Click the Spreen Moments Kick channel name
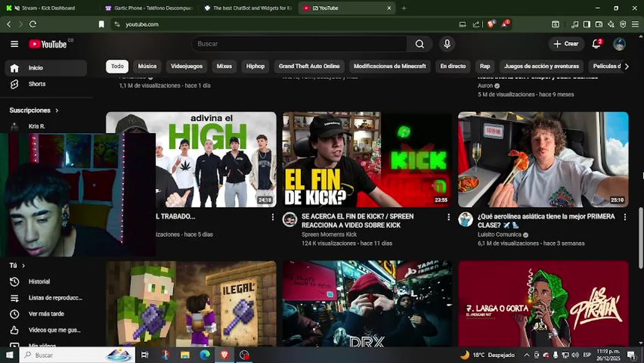Image resolution: width=644 pixels, height=363 pixels. tap(329, 234)
